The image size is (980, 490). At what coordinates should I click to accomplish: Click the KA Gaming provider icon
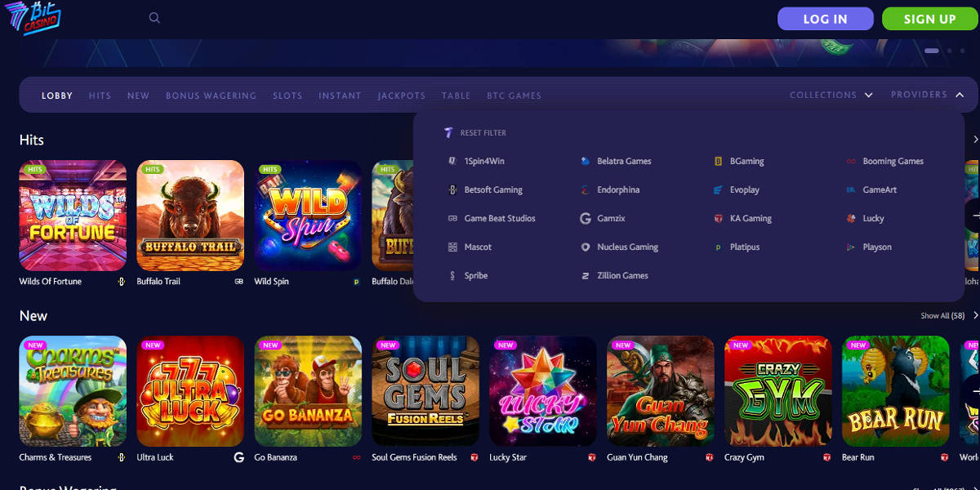pos(718,219)
